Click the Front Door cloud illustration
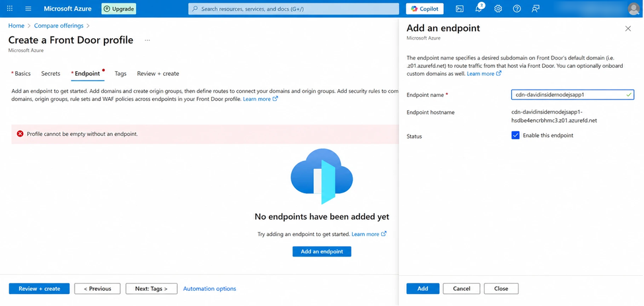The image size is (644, 306). click(x=322, y=176)
